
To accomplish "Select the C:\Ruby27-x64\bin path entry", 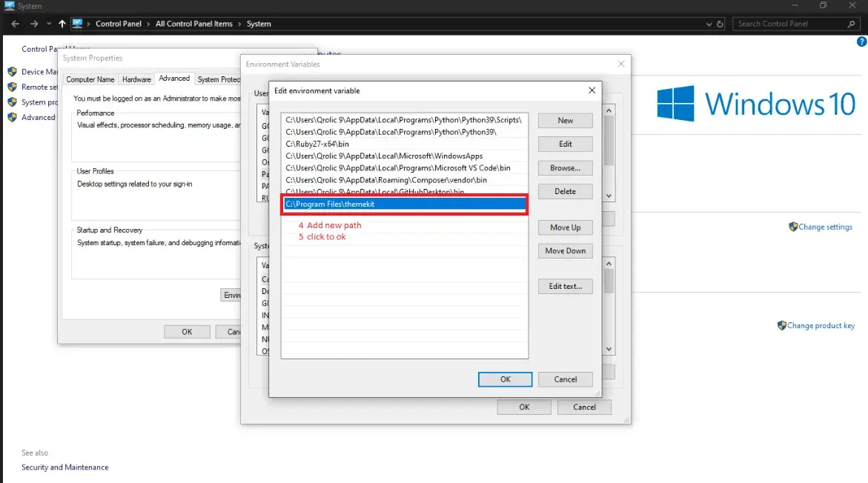I will click(317, 144).
